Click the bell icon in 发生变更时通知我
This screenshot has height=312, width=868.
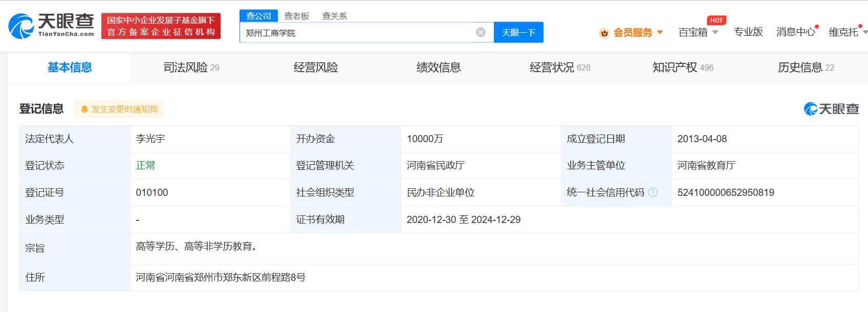84,109
